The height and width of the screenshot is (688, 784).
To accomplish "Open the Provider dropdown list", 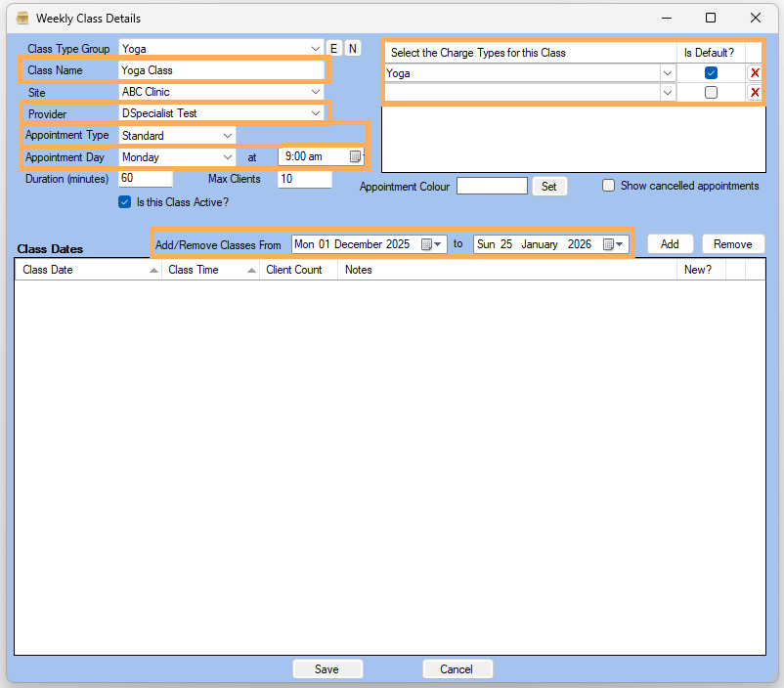I will point(315,113).
